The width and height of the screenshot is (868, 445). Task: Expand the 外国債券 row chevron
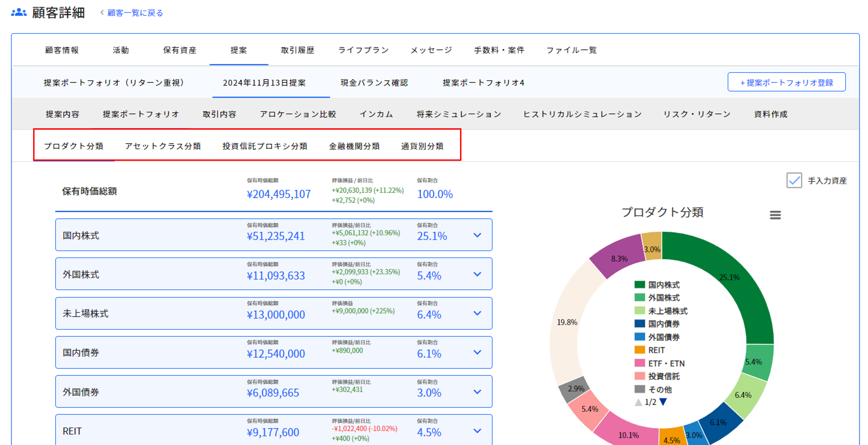(477, 392)
